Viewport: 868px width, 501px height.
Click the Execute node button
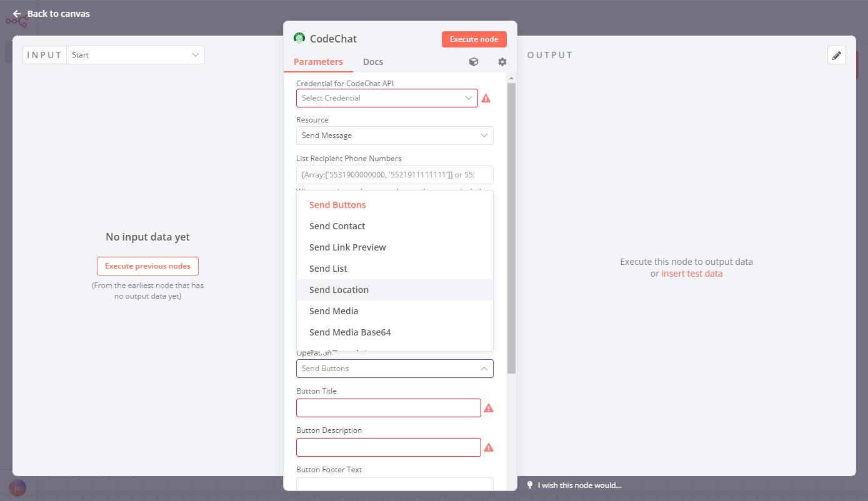pyautogui.click(x=474, y=39)
